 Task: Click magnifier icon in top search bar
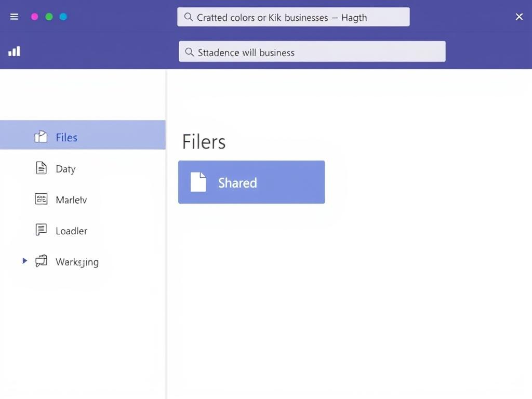point(188,17)
